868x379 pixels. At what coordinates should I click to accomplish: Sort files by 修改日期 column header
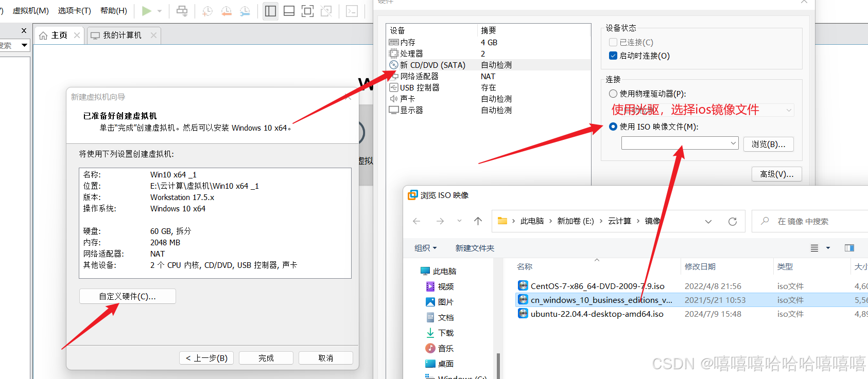(700, 266)
